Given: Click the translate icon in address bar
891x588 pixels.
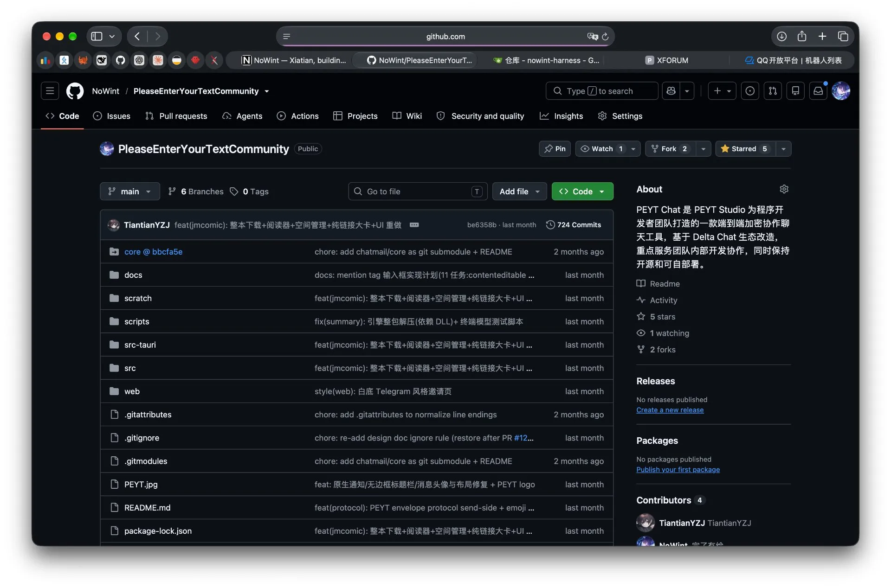Looking at the screenshot, I should tap(592, 36).
